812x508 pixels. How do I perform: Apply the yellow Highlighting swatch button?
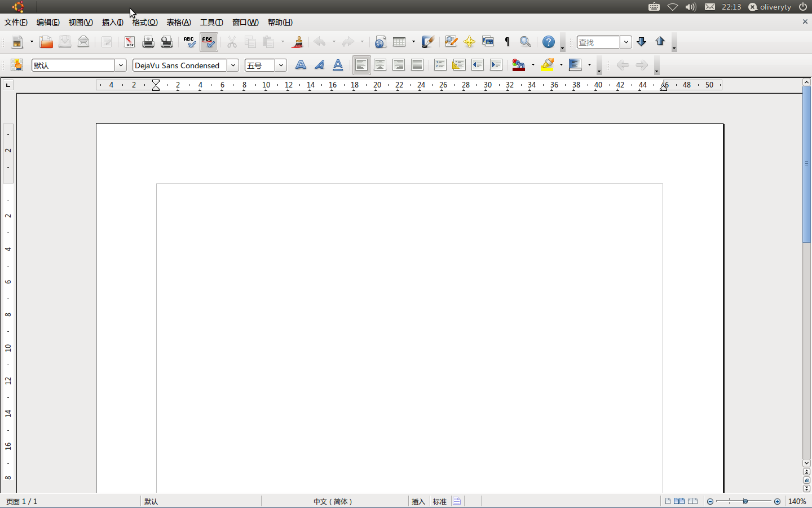point(547,65)
